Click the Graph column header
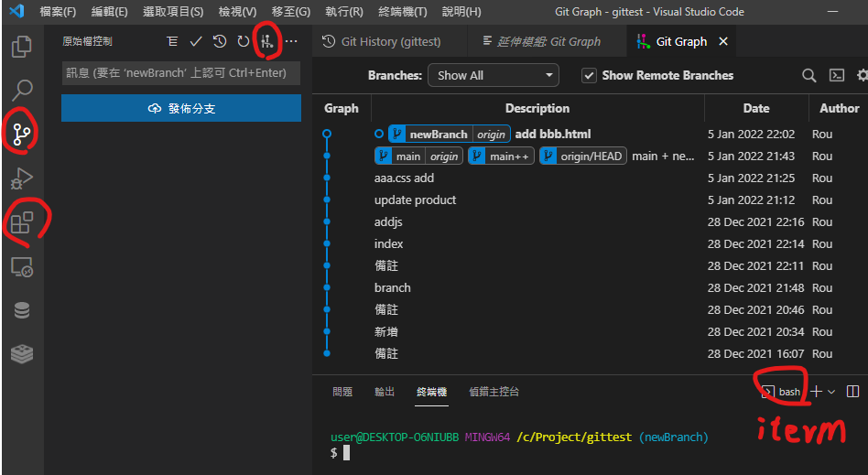The image size is (868, 475). [x=341, y=109]
